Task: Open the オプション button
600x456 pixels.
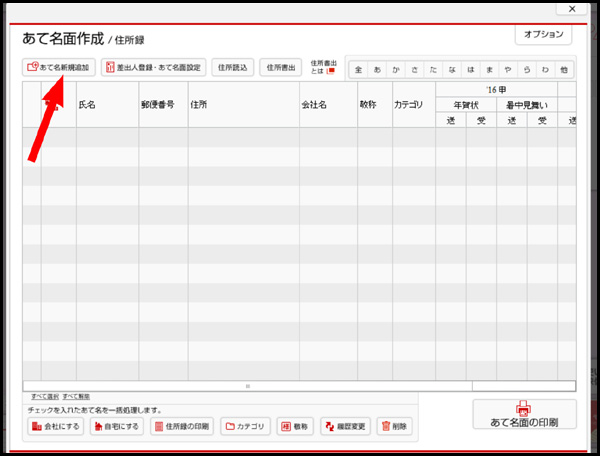Action: tap(543, 34)
